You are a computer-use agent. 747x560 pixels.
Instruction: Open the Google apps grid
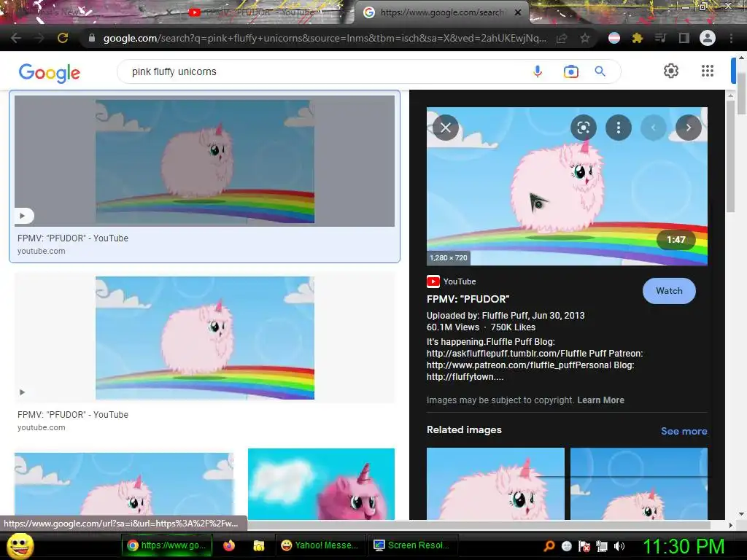point(708,71)
